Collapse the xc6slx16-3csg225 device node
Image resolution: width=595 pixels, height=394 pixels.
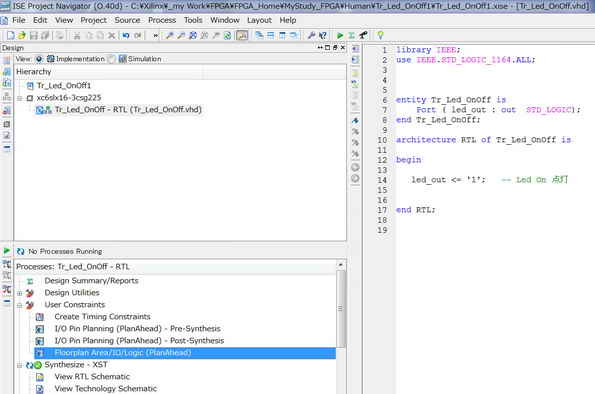pyautogui.click(x=19, y=98)
